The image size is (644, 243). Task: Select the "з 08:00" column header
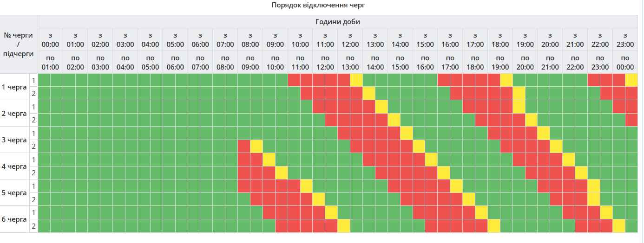coord(250,40)
